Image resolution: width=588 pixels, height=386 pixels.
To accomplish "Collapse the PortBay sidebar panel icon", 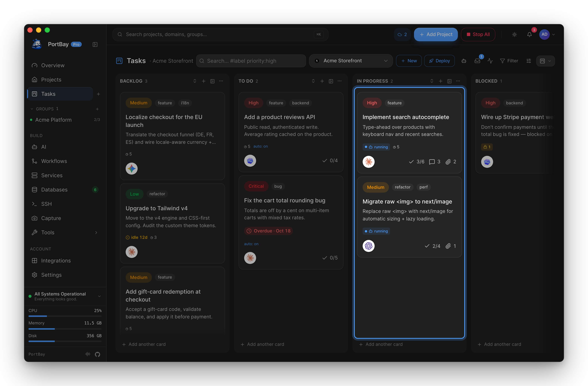I will 95,44.
